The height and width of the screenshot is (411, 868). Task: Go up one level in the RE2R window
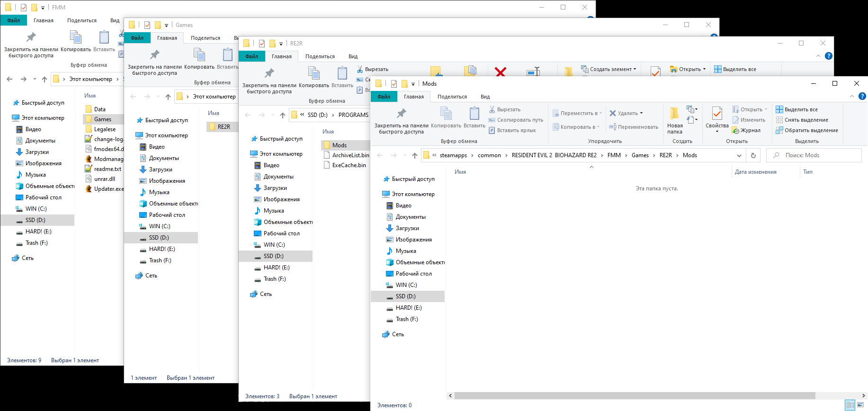283,115
